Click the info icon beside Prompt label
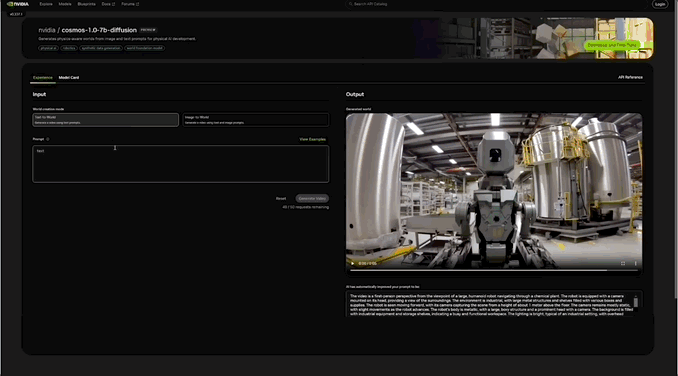Image resolution: width=678 pixels, height=376 pixels. (48, 139)
